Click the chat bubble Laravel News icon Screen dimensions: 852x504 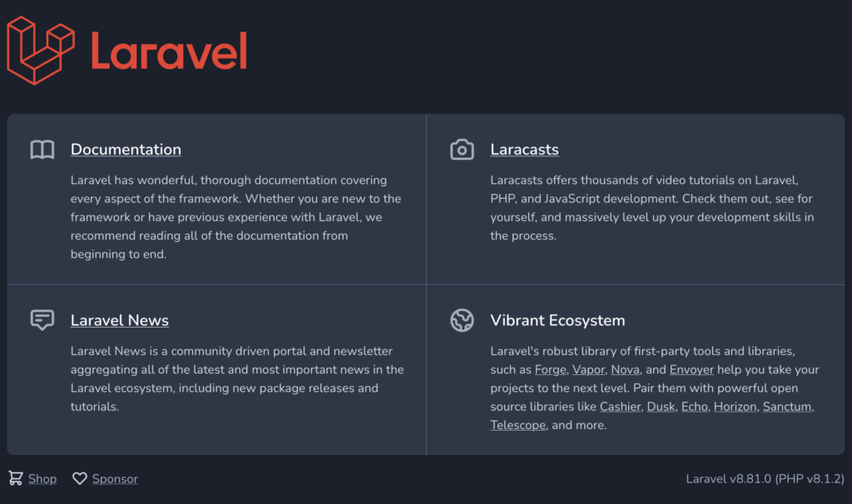click(x=42, y=320)
